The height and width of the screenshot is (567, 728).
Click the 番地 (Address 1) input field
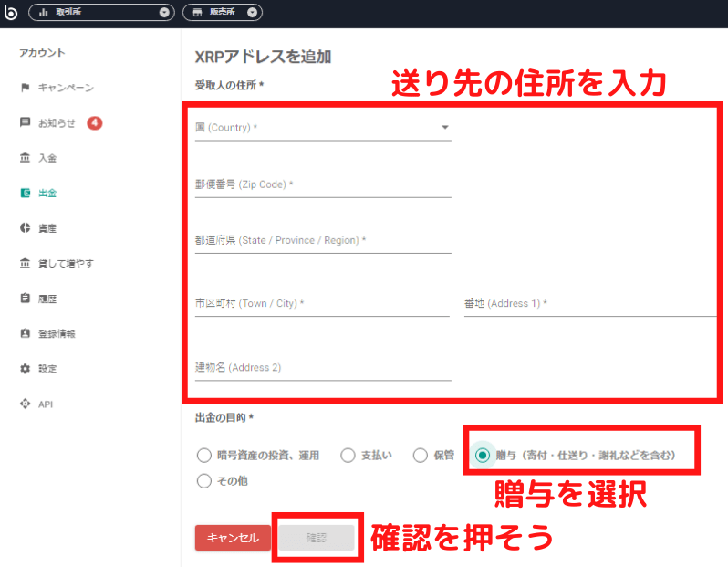(x=589, y=303)
